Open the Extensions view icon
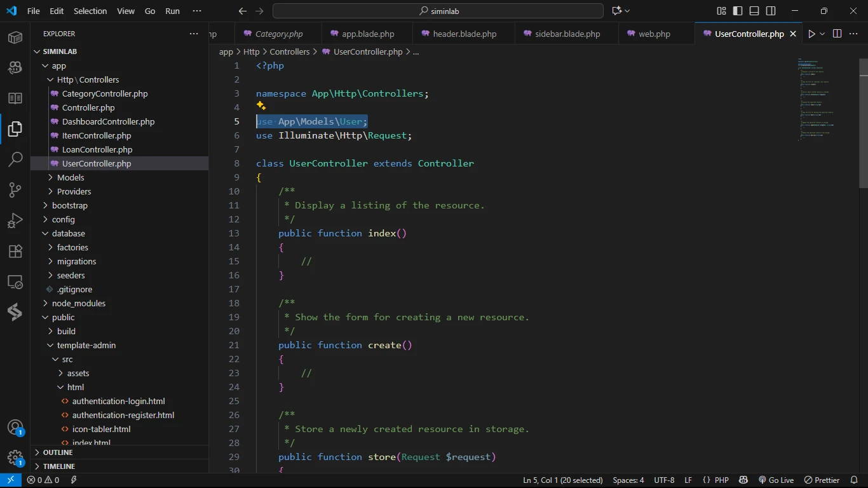The width and height of the screenshot is (868, 488). [x=15, y=251]
